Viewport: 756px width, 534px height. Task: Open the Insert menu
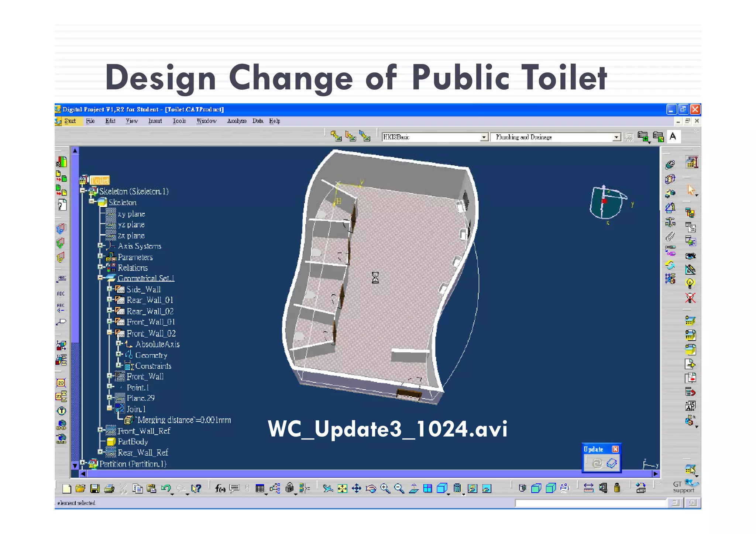pos(155,121)
